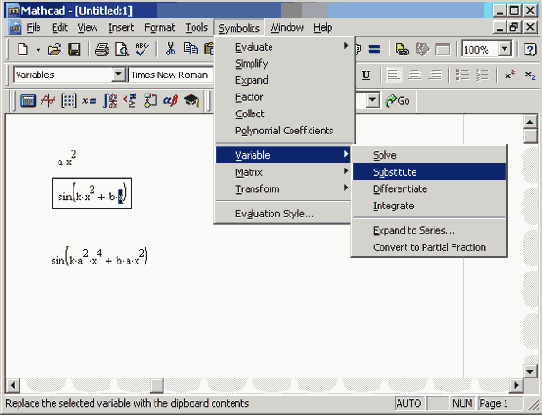Open the Insert menu

[121, 27]
